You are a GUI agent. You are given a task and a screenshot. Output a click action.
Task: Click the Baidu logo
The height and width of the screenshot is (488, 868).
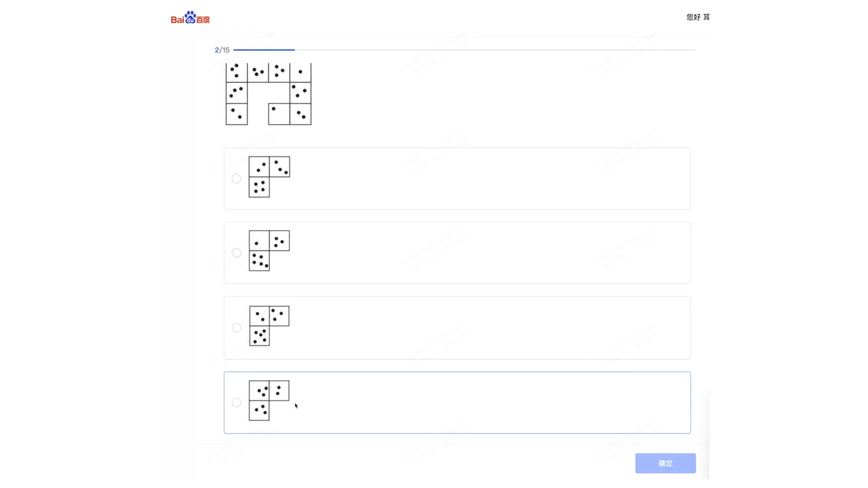pos(190,18)
